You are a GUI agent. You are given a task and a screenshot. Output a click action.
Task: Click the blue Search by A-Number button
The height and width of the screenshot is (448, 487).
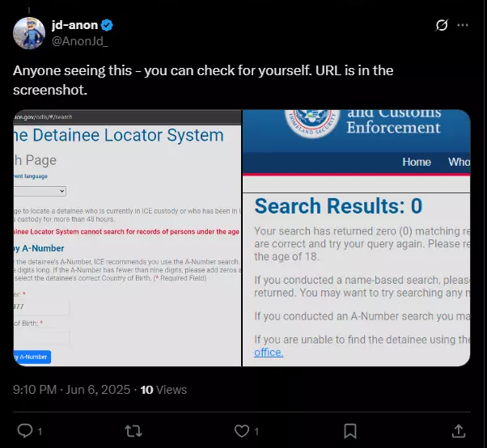(x=32, y=357)
